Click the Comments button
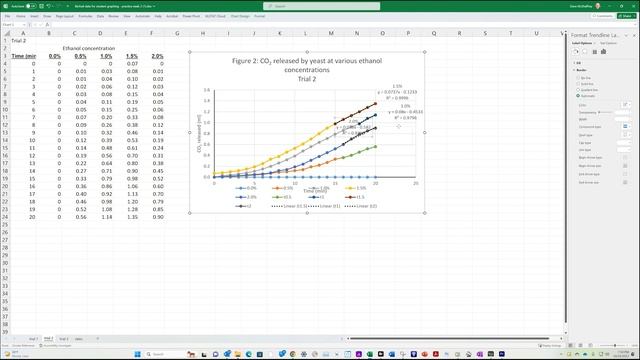 [x=603, y=16]
